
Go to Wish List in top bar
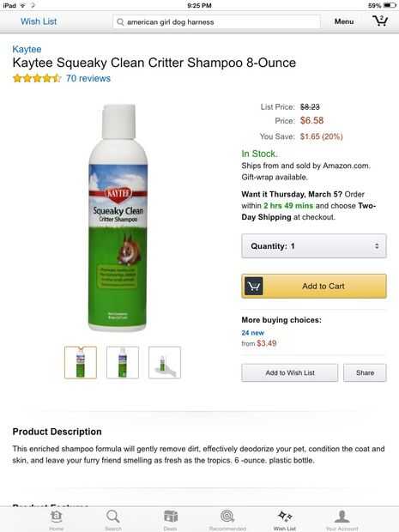[39, 21]
